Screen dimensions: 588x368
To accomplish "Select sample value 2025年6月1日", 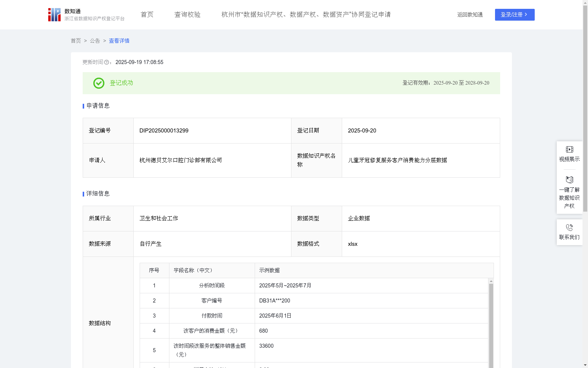I will [x=275, y=316].
